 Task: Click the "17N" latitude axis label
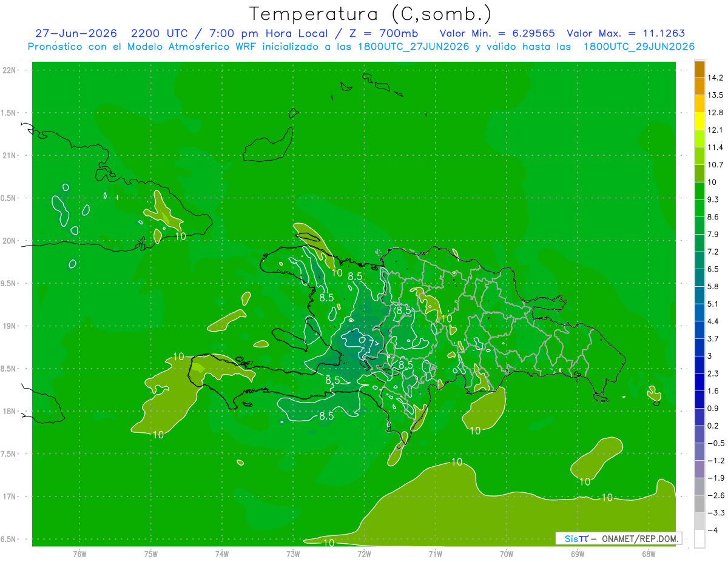click(x=10, y=497)
